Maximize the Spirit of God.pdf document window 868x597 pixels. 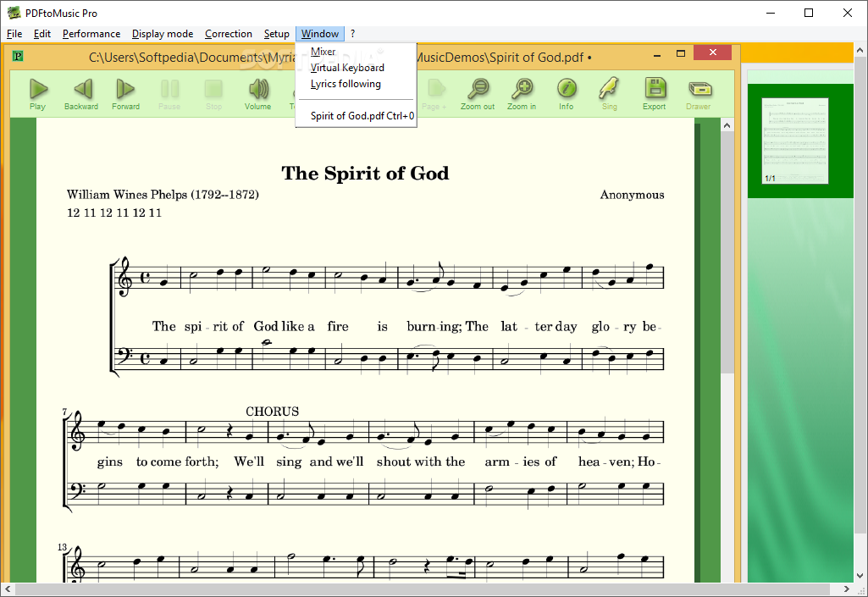point(681,53)
